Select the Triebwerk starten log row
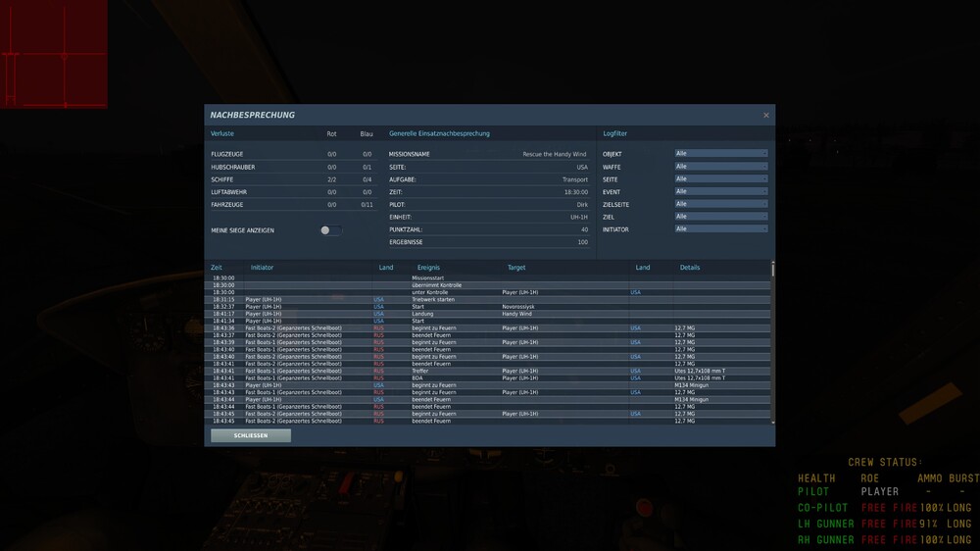 pyautogui.click(x=490, y=300)
